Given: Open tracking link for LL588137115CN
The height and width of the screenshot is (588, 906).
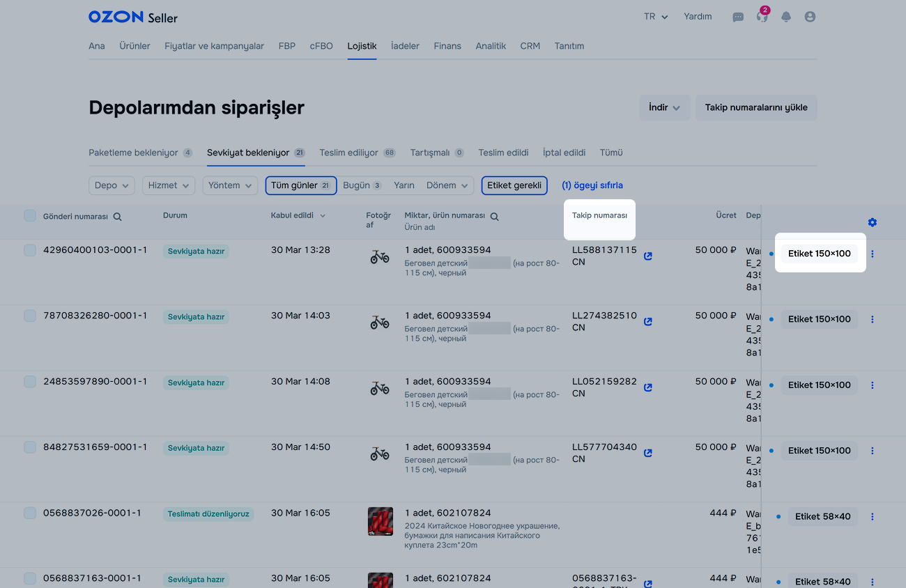Looking at the screenshot, I should click(x=648, y=256).
